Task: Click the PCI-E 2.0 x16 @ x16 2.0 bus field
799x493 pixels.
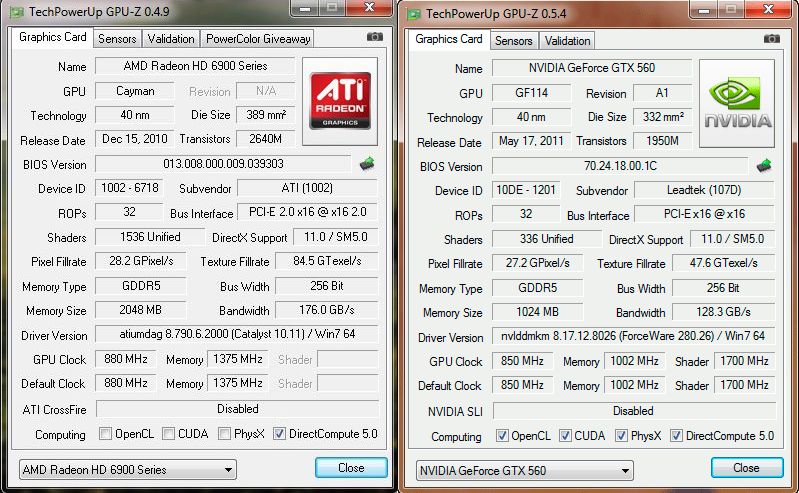Action: (307, 212)
